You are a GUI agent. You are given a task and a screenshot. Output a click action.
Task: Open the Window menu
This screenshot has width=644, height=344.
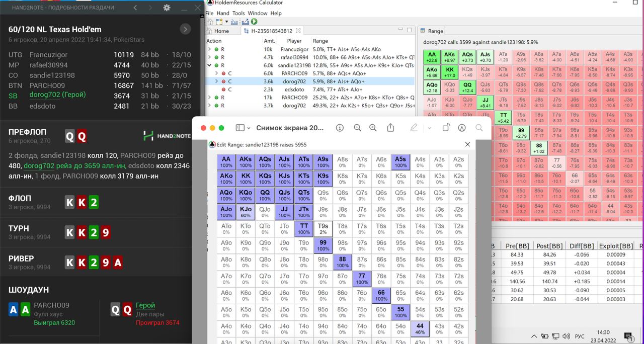click(x=257, y=13)
